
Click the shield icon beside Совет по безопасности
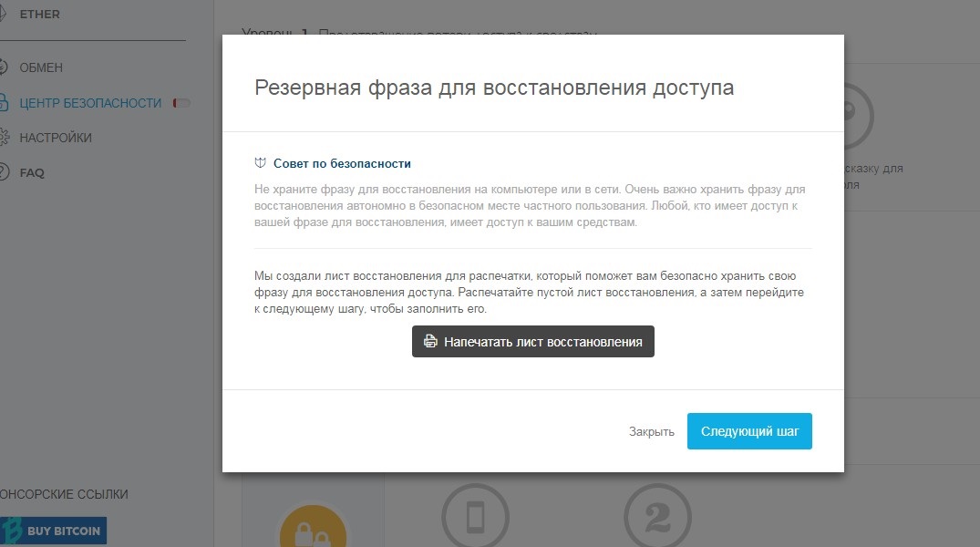click(x=260, y=163)
